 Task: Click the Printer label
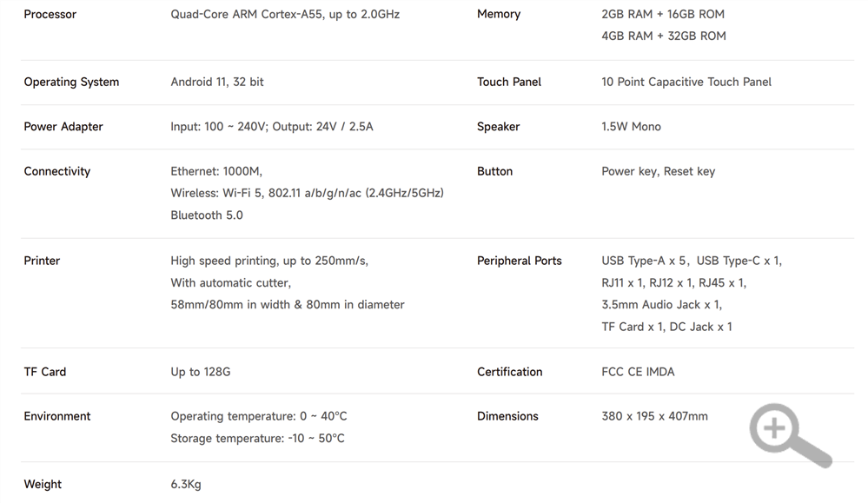[x=42, y=261]
